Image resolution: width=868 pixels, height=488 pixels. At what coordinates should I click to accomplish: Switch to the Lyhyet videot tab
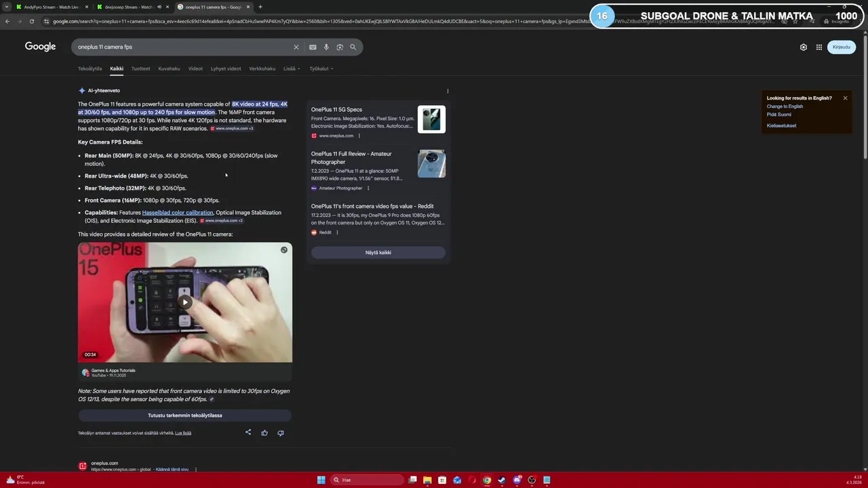point(226,68)
